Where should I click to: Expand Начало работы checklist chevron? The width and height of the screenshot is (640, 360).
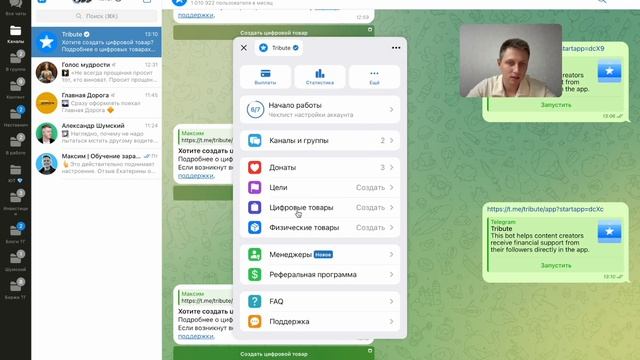[391, 109]
